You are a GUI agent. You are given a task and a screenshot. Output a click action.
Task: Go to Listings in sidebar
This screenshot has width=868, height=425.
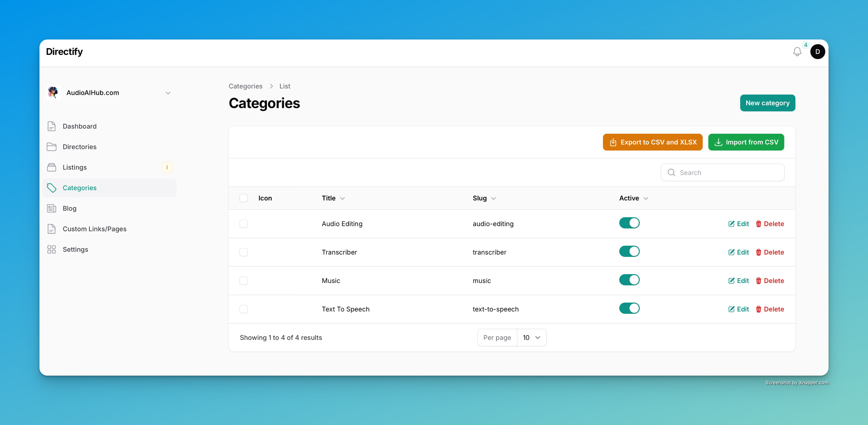74,167
